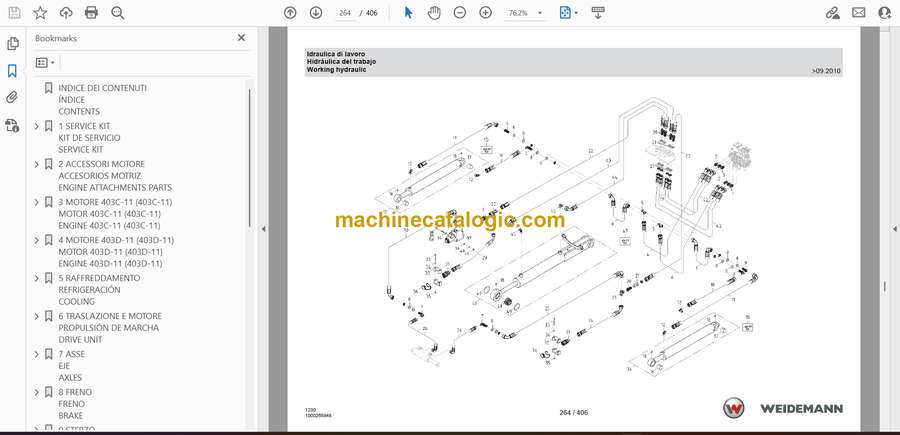The image size is (900, 435).
Task: Toggle the Bookmarks panel icon
Action: (12, 71)
